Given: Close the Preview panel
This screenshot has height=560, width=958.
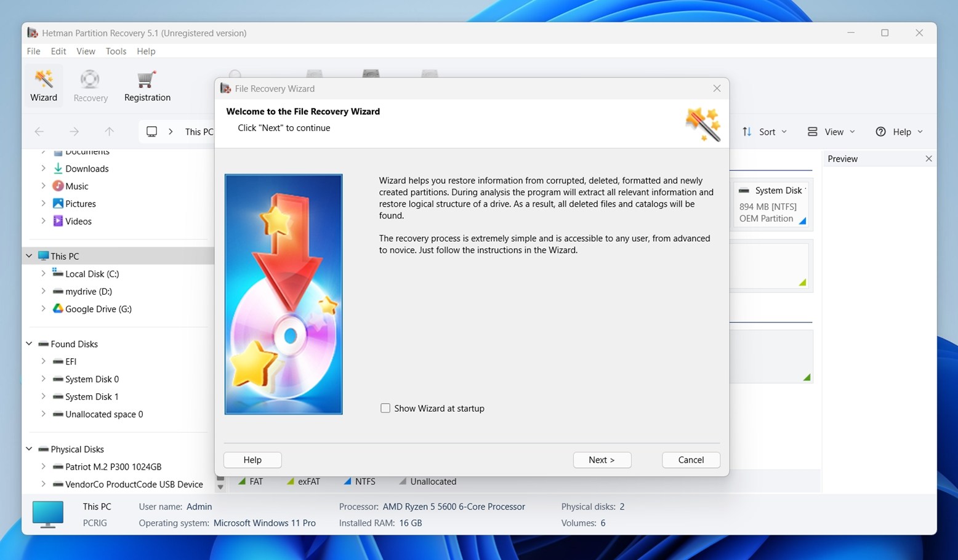Looking at the screenshot, I should pos(928,158).
